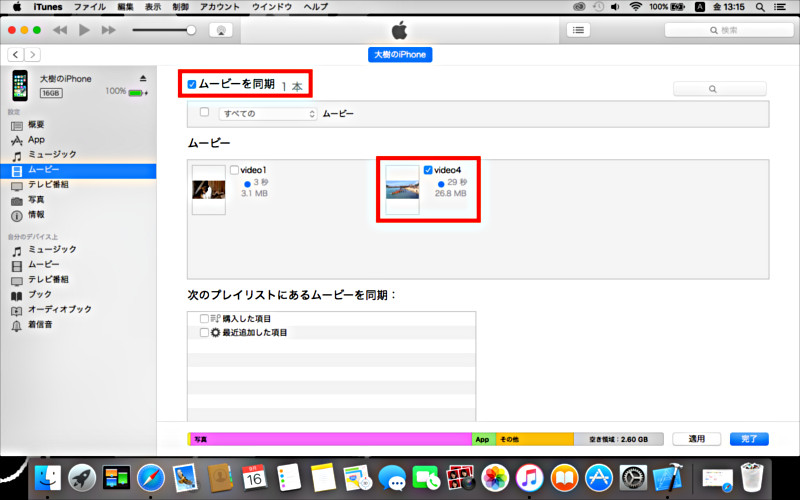This screenshot has width=800, height=500.
Task: Open Finder from the Dock
Action: click(47, 478)
